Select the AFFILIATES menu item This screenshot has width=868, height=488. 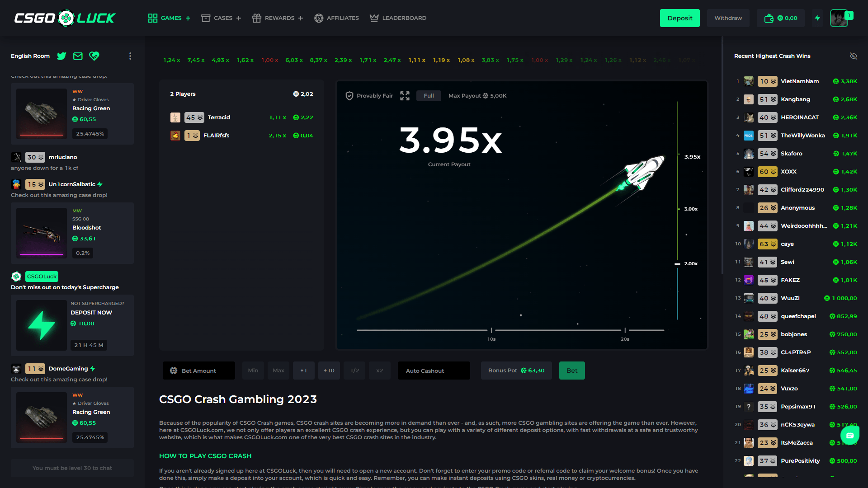[x=336, y=18]
